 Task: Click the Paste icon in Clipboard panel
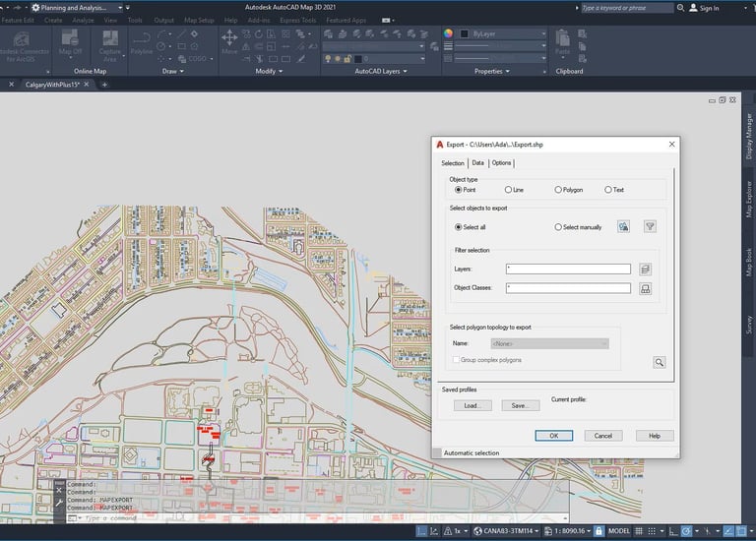(562, 41)
